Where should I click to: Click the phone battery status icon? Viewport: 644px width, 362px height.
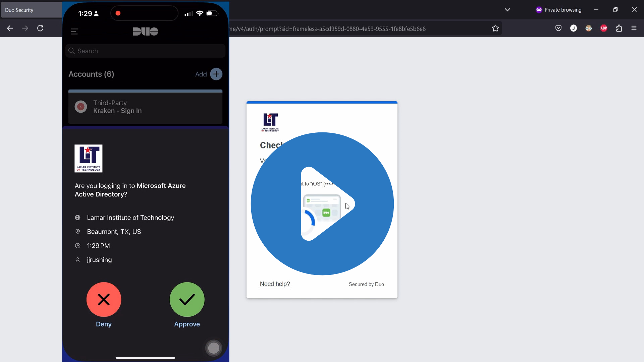point(212,13)
